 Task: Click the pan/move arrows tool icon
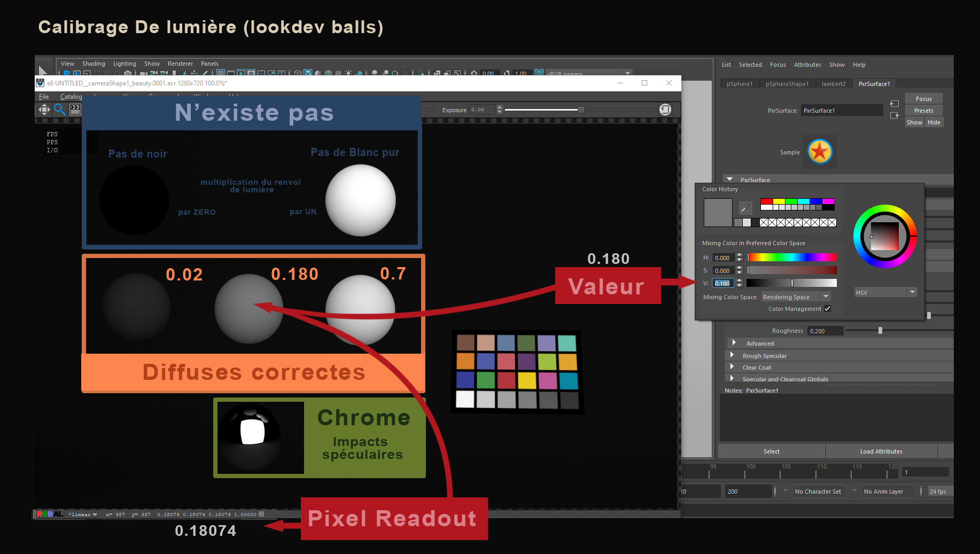pos(44,110)
